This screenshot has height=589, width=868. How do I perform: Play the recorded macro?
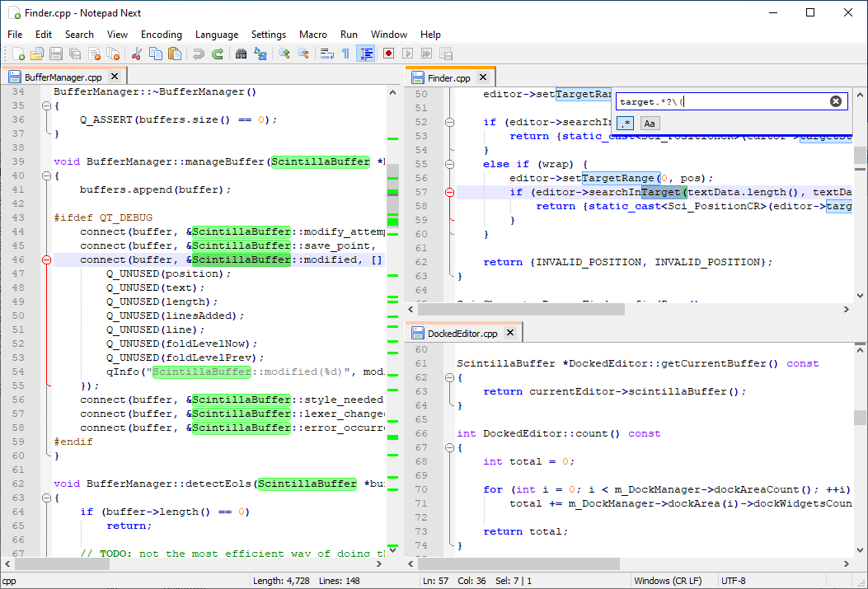[406, 54]
